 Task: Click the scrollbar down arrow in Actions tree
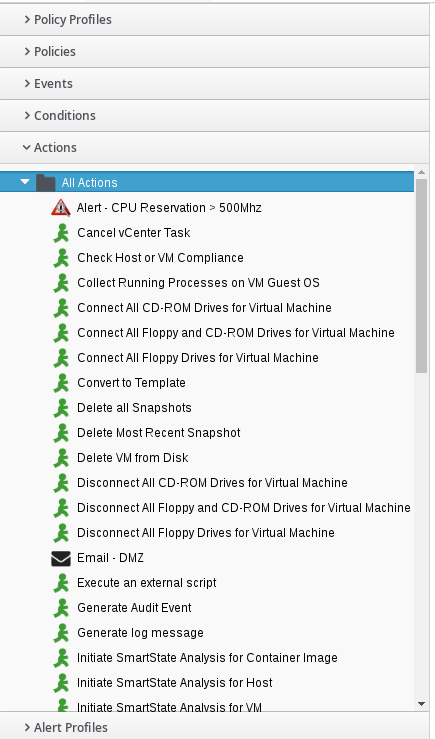(421, 704)
